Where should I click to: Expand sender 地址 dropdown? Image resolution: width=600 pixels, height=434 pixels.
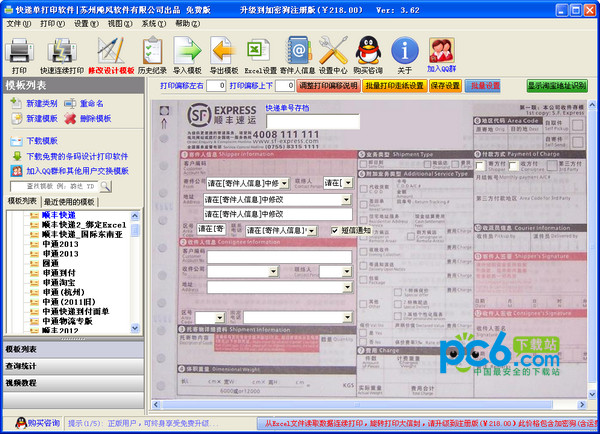coord(346,199)
